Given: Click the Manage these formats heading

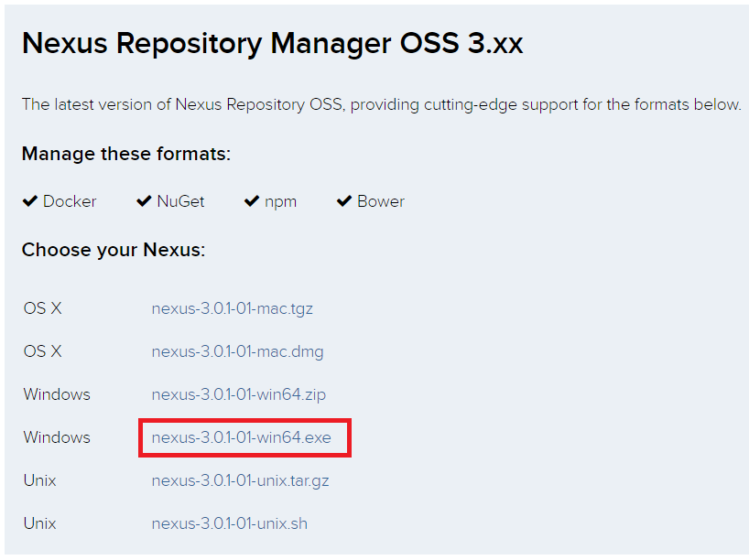Looking at the screenshot, I should 125,154.
